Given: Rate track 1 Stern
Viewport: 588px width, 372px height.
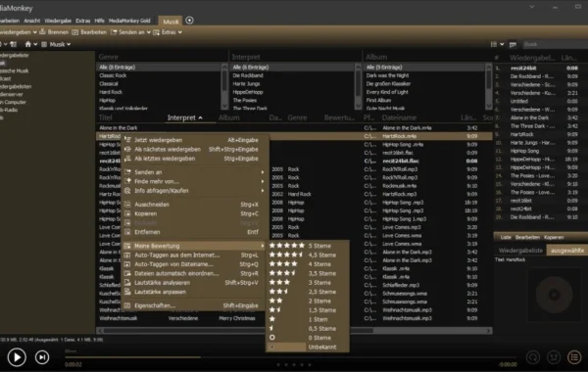Looking at the screenshot, I should click(308, 319).
